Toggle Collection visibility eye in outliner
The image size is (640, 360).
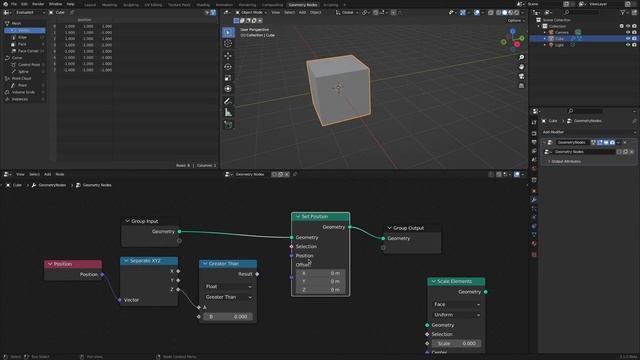pyautogui.click(x=628, y=26)
